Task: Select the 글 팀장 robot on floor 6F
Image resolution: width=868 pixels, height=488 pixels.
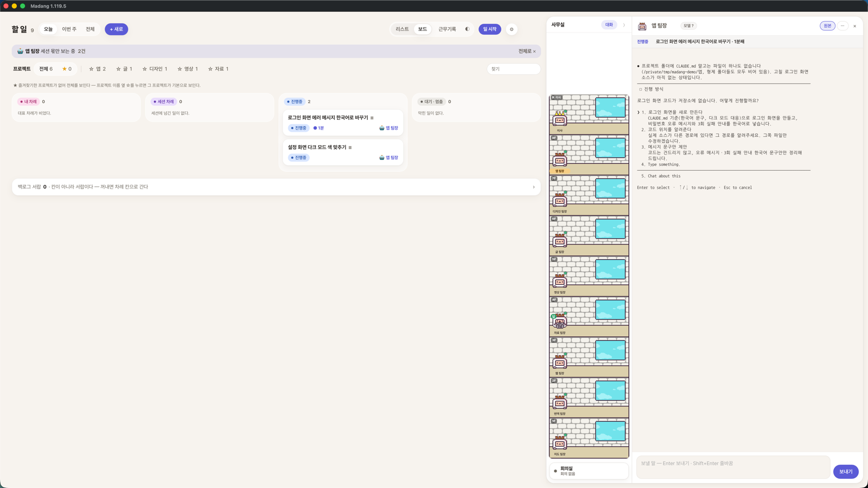Action: pos(559,240)
